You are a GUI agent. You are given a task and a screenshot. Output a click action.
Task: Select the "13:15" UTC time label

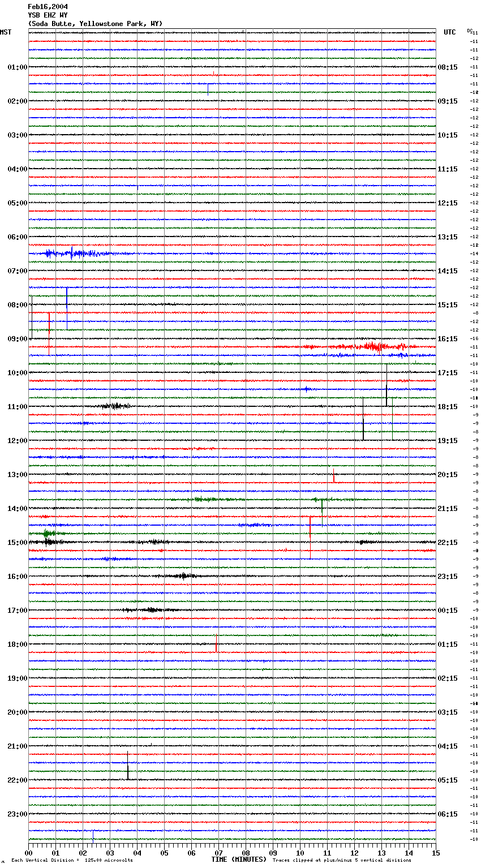pos(448,237)
